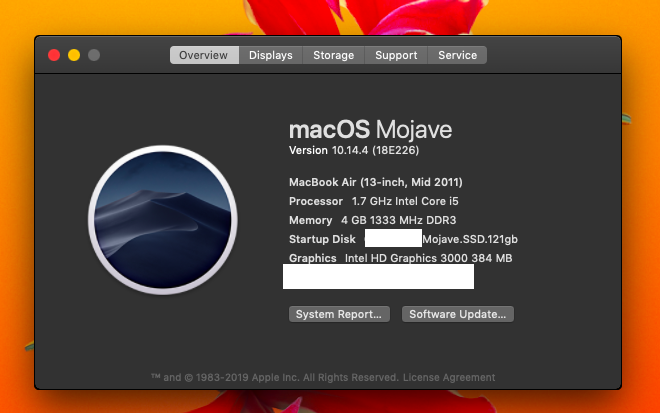Image resolution: width=660 pixels, height=413 pixels.
Task: Click the Memory label
Action: [311, 220]
